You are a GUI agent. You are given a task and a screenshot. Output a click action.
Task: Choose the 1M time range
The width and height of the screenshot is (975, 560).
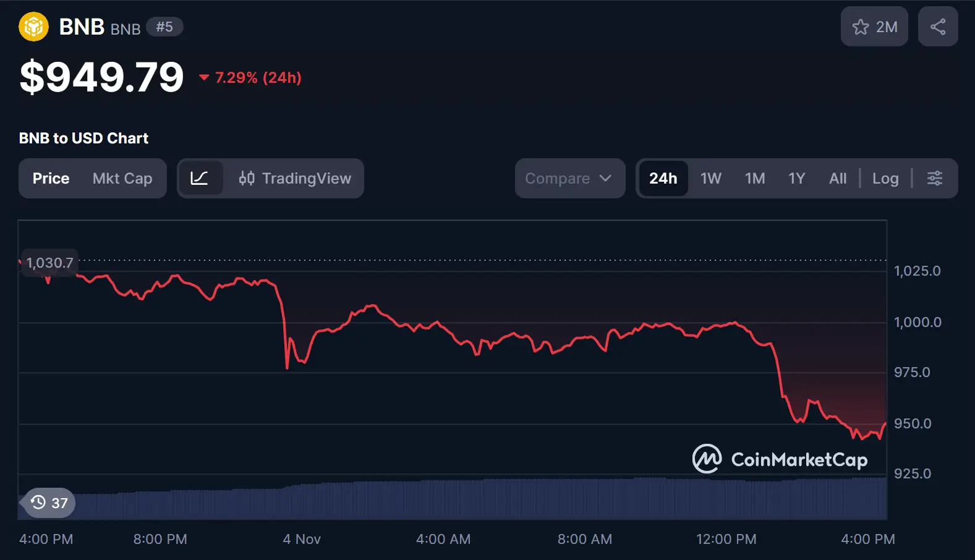pos(755,178)
